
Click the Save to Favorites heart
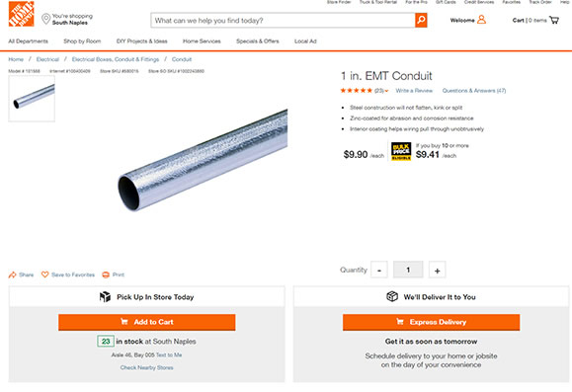click(44, 274)
